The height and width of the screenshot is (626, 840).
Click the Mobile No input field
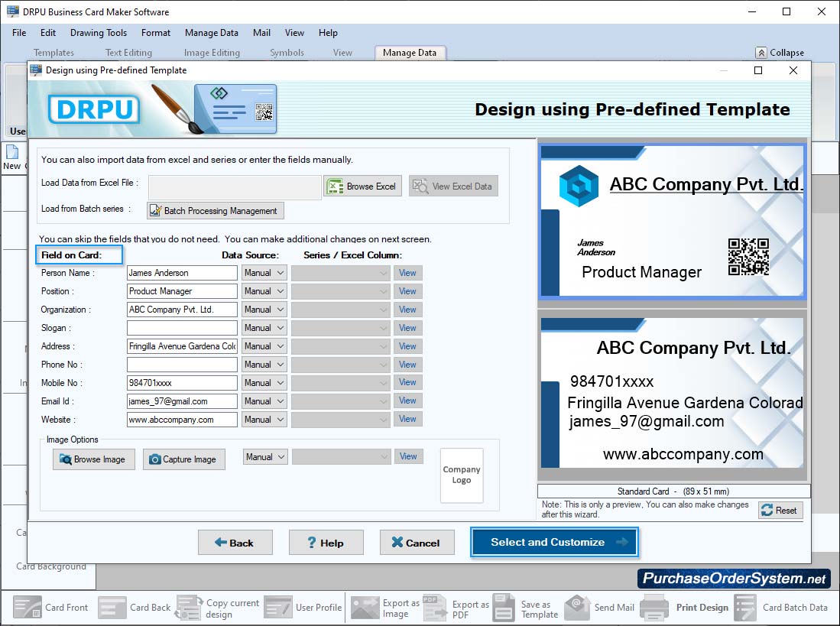click(182, 383)
